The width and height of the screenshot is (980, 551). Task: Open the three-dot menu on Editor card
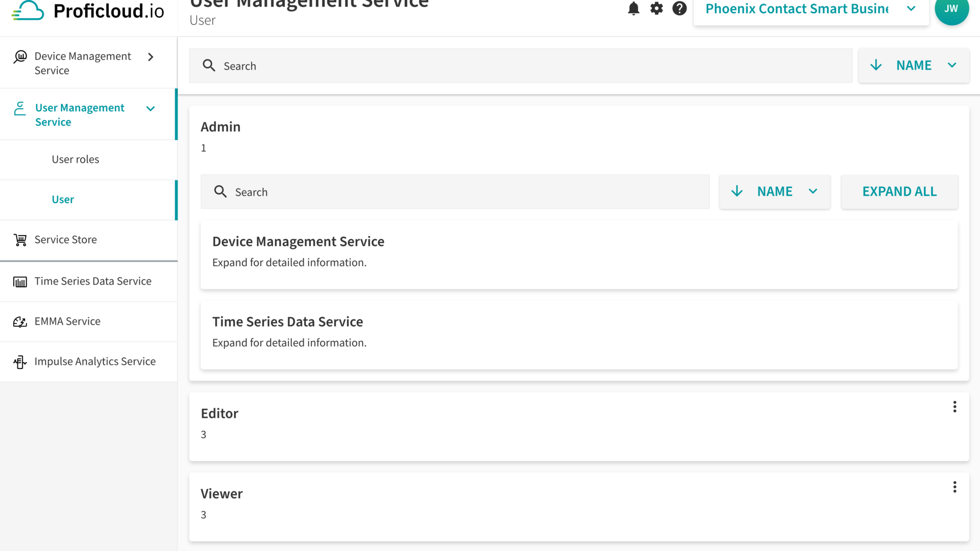(x=954, y=407)
